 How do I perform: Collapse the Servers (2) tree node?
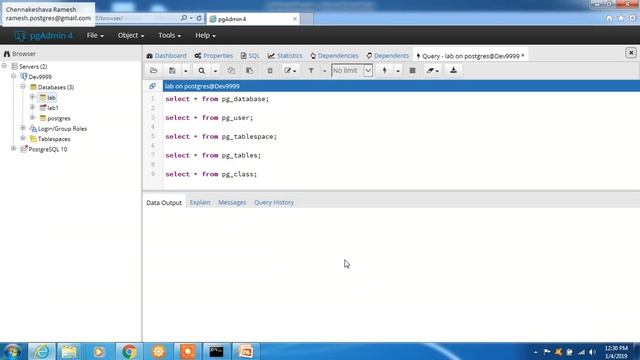click(x=4, y=66)
